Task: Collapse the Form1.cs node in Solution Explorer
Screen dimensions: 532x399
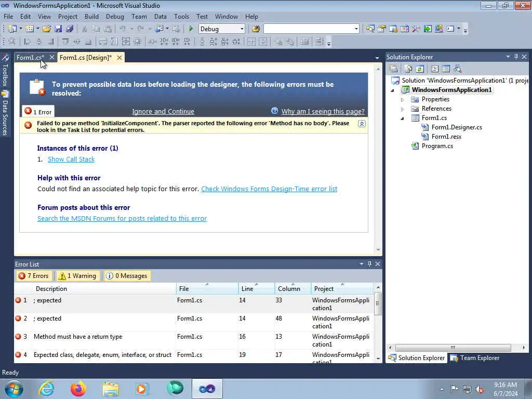Action: pos(403,118)
